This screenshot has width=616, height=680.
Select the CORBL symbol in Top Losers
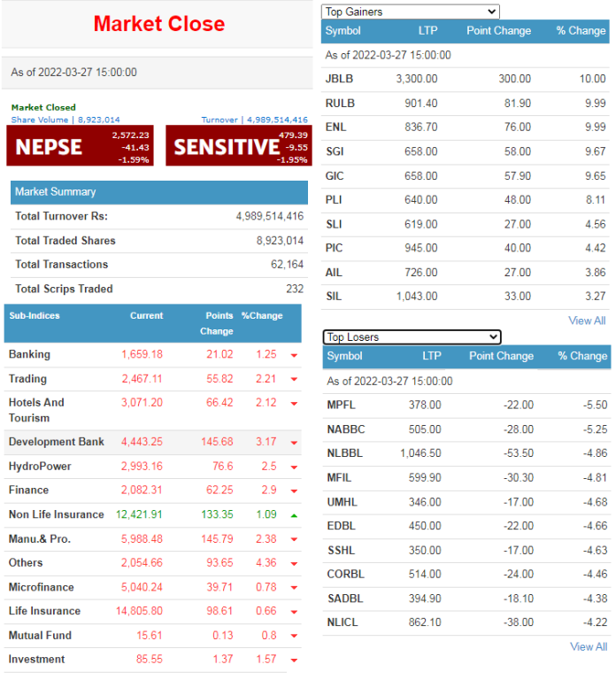345,574
